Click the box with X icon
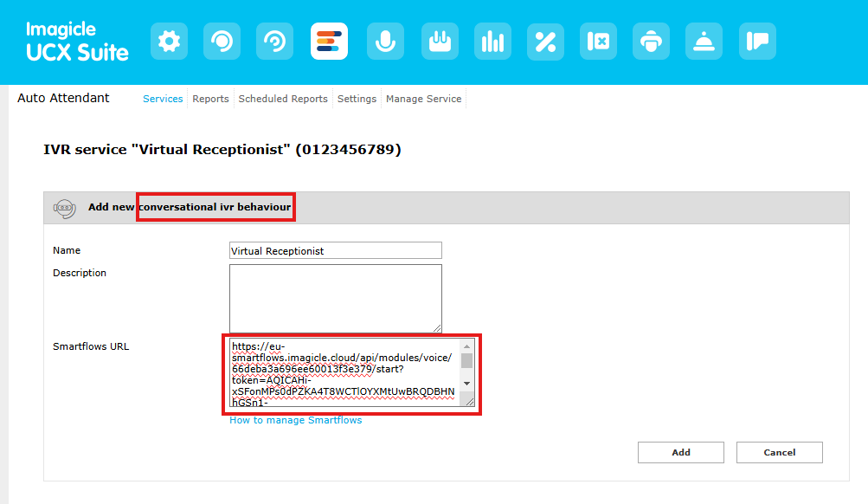 tap(598, 42)
